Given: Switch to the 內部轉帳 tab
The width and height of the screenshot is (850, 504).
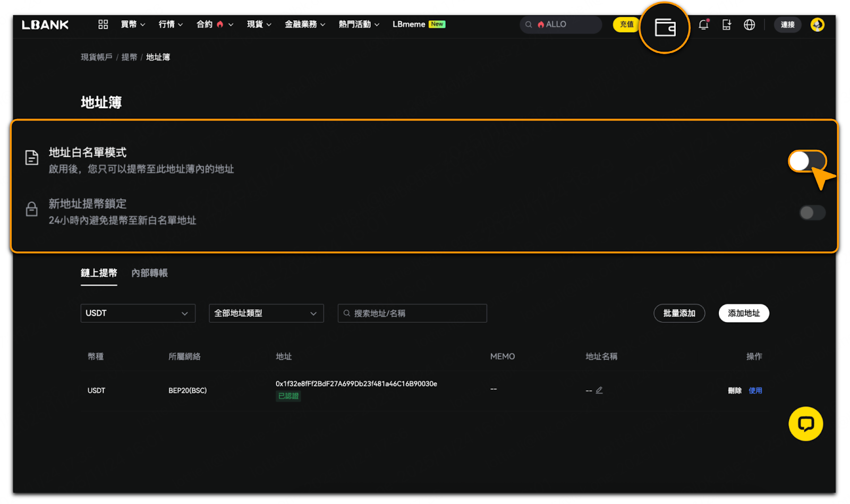Looking at the screenshot, I should tap(150, 273).
